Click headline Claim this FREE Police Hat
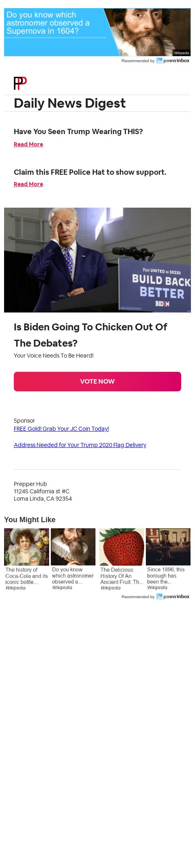The height and width of the screenshot is (868, 195). pos(90,172)
